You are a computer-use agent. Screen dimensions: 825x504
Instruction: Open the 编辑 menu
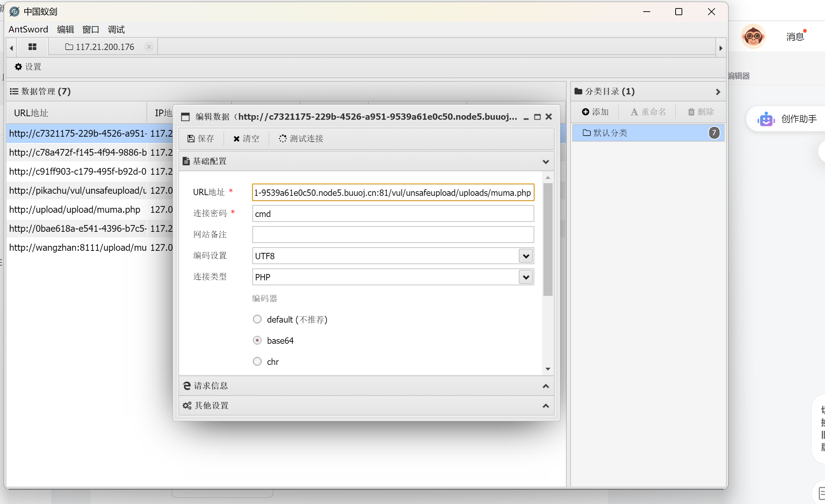click(66, 29)
